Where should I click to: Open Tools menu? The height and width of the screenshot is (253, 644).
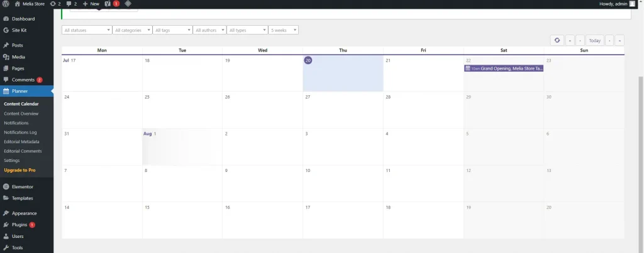point(17,248)
